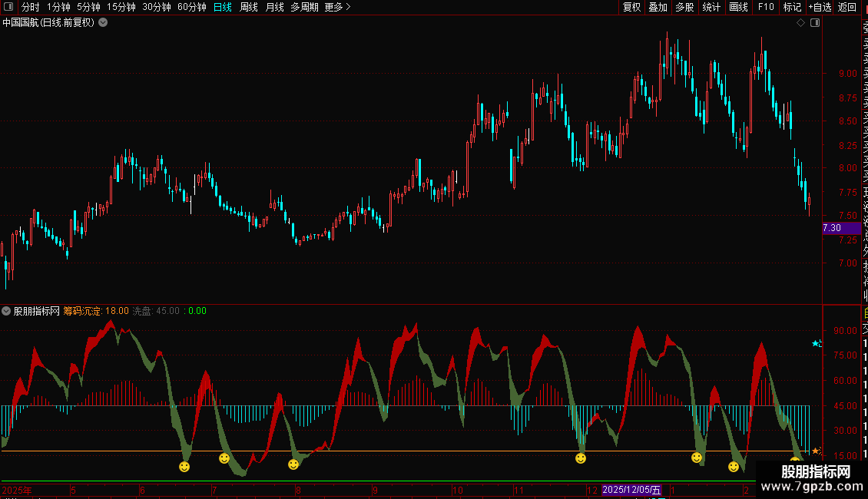Open the 多周期 multi-period view
Image resolution: width=868 pixels, height=499 pixels.
[304, 7]
